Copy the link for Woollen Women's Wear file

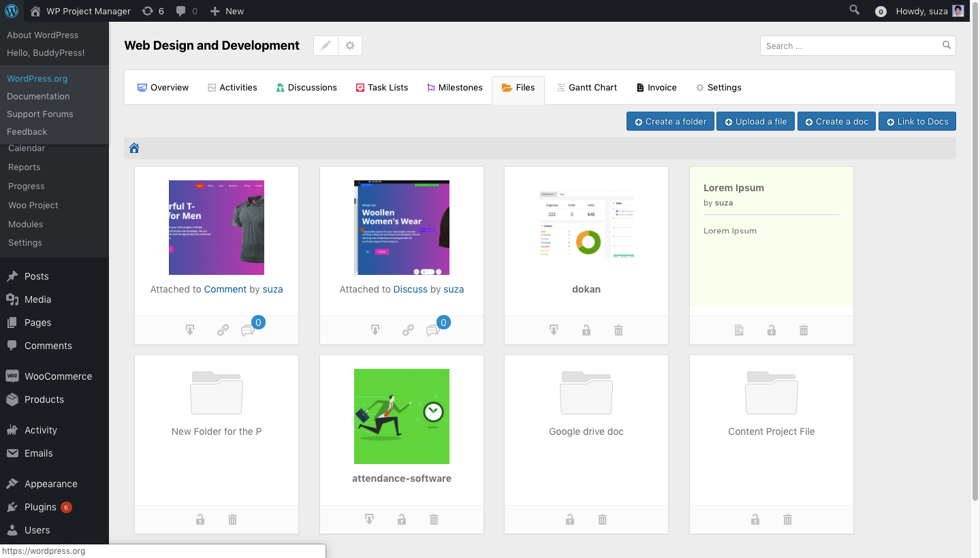coord(407,329)
